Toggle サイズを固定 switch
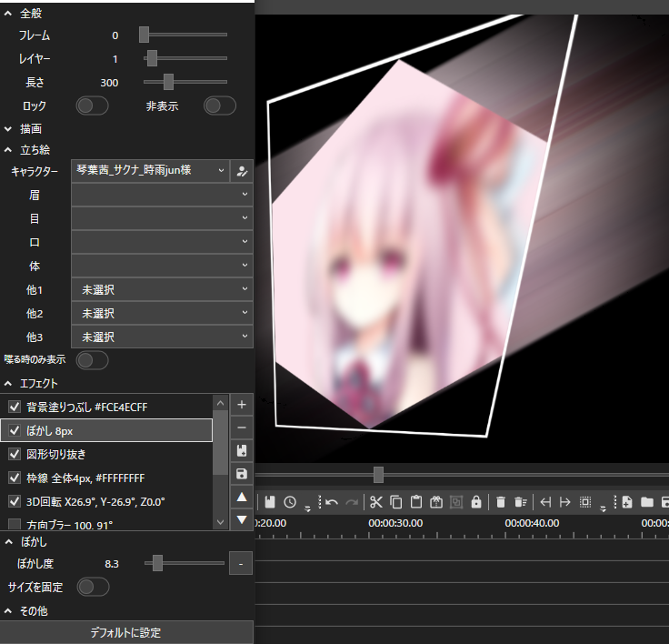Screen dimensions: 669x644 point(93,587)
